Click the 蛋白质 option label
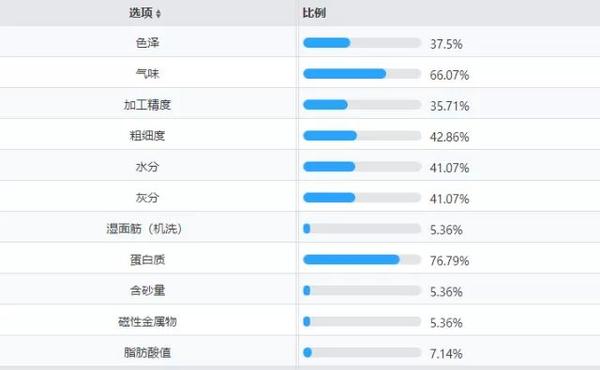The image size is (600, 370). click(147, 260)
